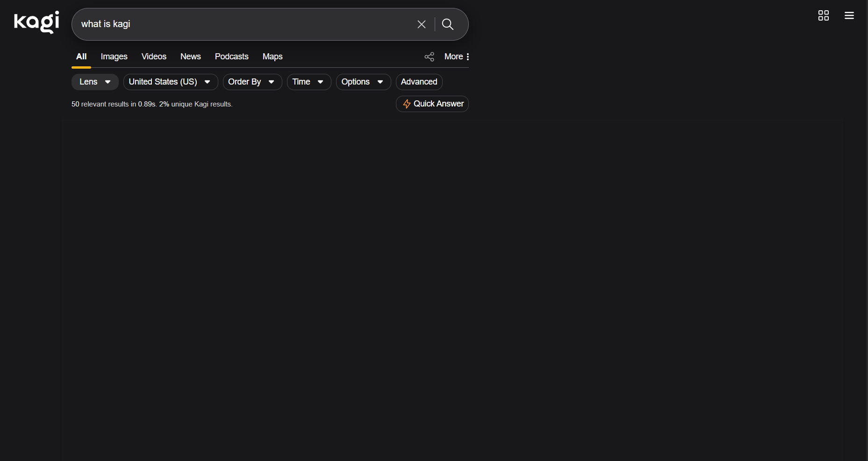Click the Advanced search button
Viewport: 868px width, 461px height.
pyautogui.click(x=419, y=82)
